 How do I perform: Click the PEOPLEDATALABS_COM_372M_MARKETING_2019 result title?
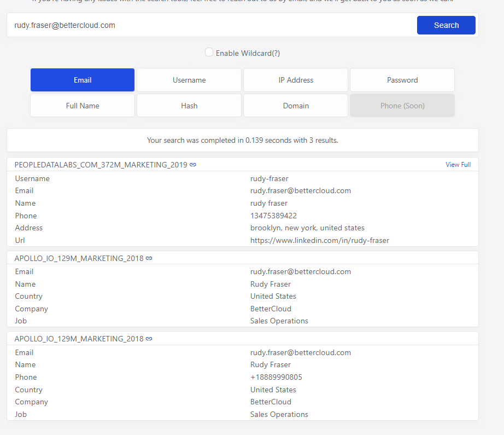(101, 165)
